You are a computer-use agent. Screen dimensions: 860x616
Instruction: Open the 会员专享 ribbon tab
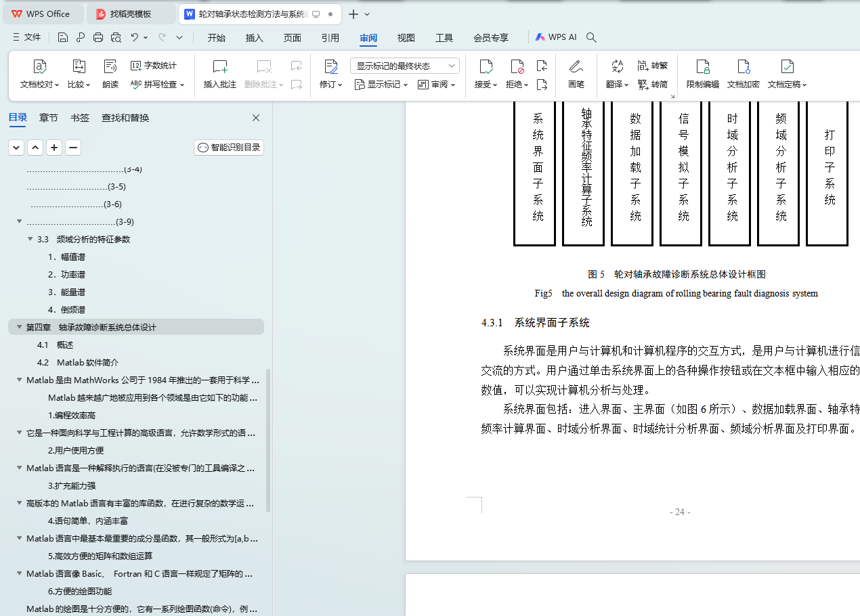[491, 38]
